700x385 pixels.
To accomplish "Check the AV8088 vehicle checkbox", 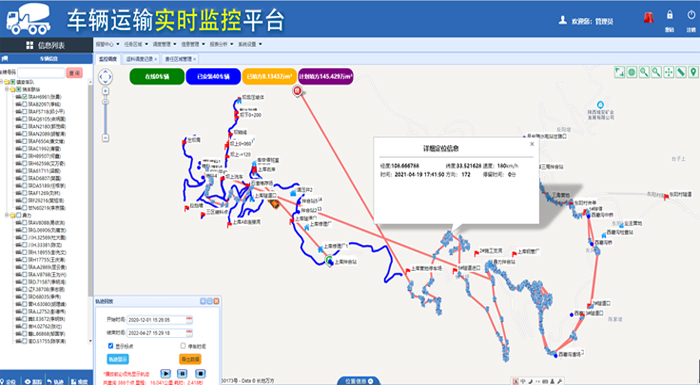I will [25, 222].
